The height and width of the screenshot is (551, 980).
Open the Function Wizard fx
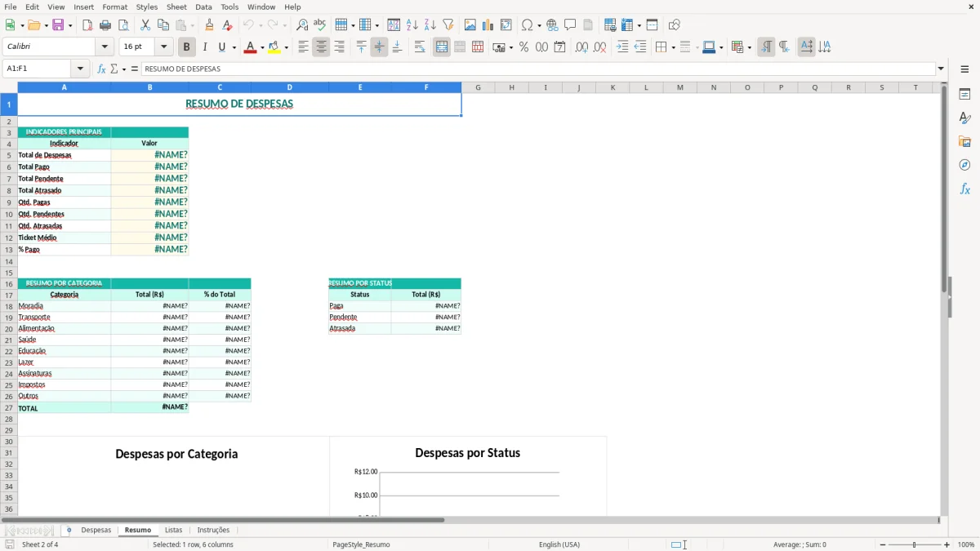tap(102, 69)
